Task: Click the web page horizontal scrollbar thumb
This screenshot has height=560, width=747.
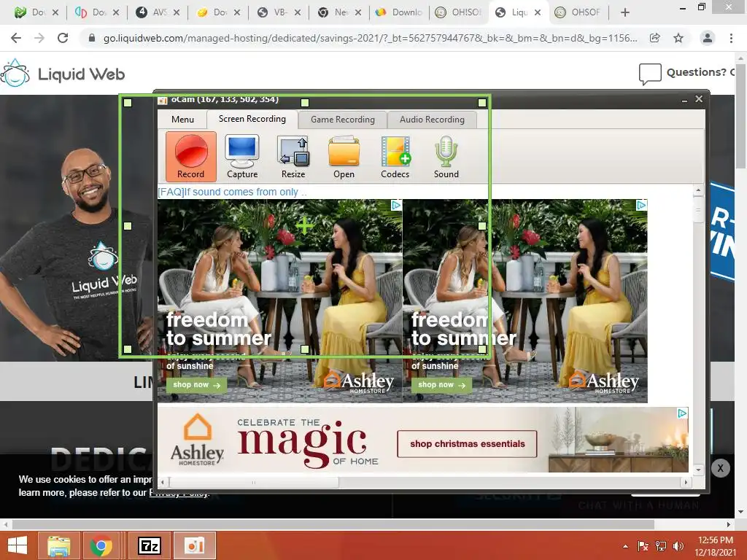Action: click(x=333, y=524)
